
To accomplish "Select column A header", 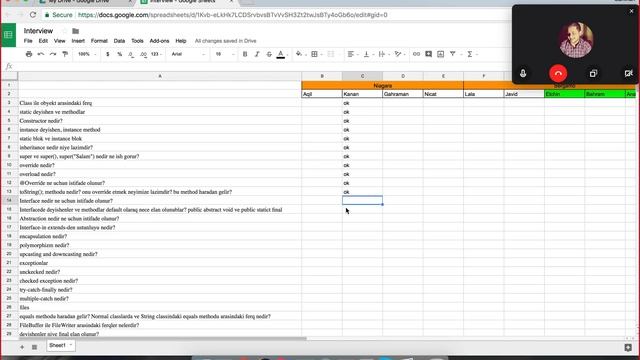I will click(160, 76).
